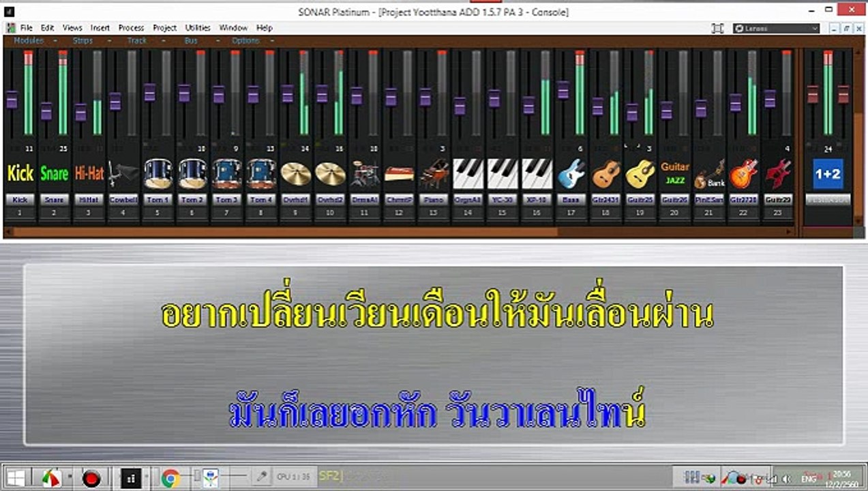
Task: Click the volume speaker tray icon
Action: click(x=786, y=479)
